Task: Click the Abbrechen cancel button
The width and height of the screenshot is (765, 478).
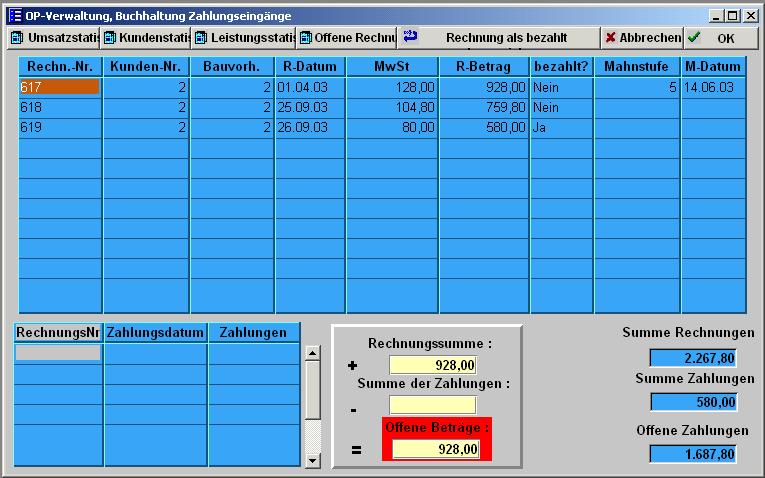Action: (642, 38)
